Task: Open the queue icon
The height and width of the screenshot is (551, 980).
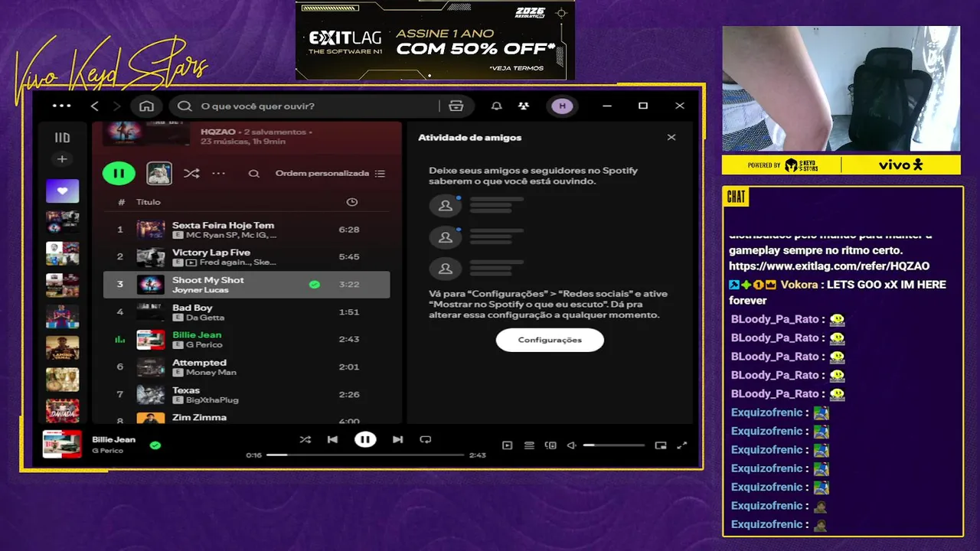Action: tap(529, 445)
